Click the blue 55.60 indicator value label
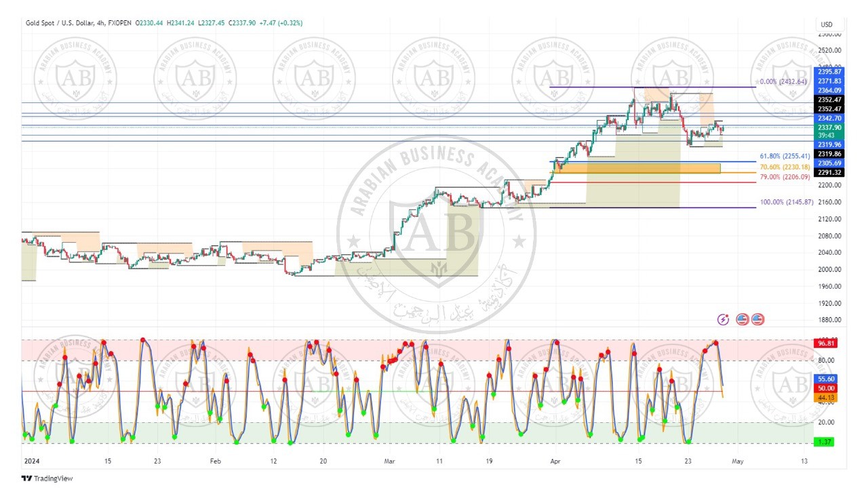 point(826,380)
